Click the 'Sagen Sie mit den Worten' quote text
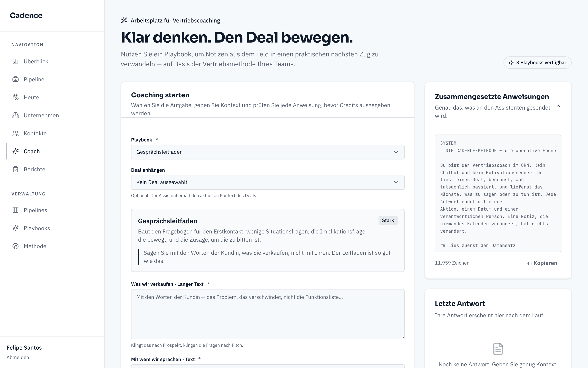Screen dimensions: 588x368 tap(267, 257)
